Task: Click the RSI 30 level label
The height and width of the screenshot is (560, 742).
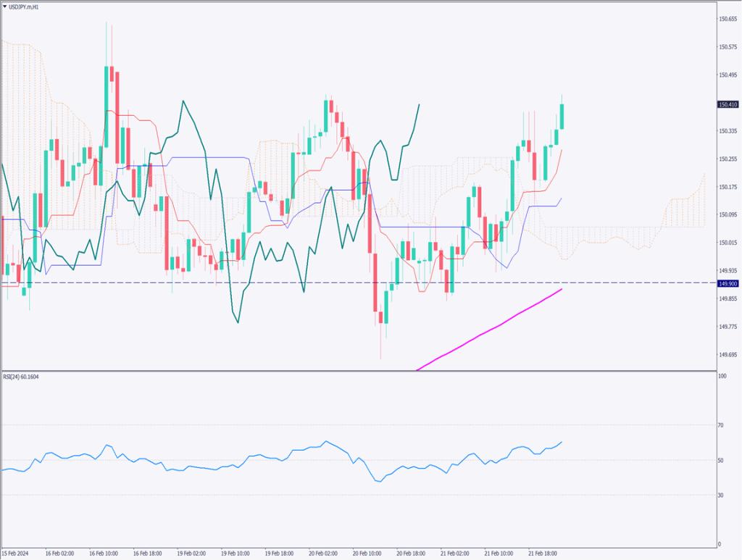Action: [x=721, y=495]
